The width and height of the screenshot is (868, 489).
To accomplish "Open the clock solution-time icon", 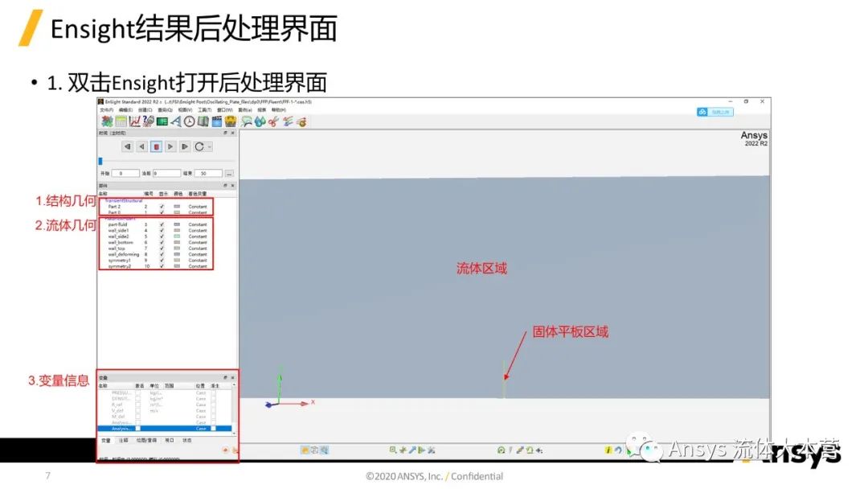I will pyautogui.click(x=190, y=121).
